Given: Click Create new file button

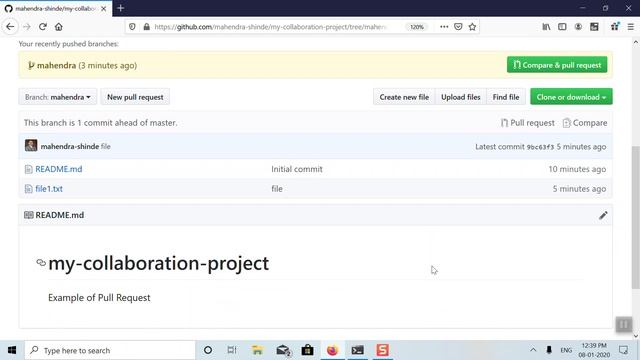Looking at the screenshot, I should 404,97.
